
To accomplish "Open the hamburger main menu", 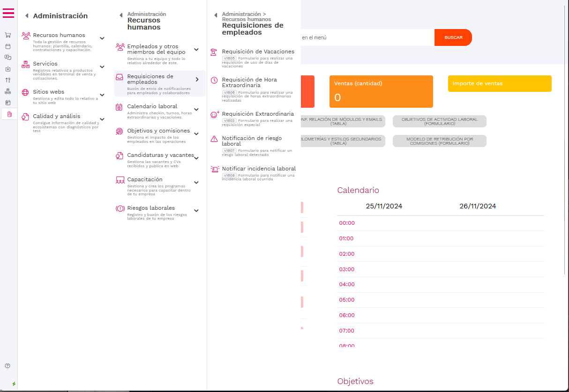I will [x=8, y=13].
